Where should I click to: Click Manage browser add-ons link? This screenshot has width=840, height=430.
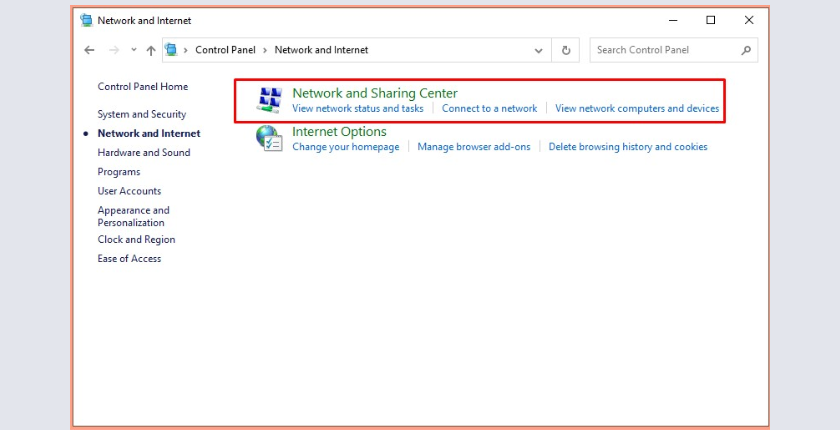tap(474, 147)
